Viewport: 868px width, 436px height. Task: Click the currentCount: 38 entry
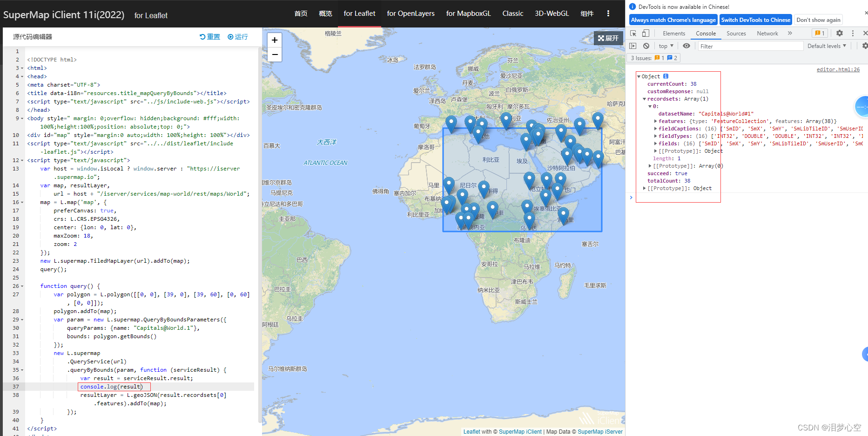point(672,84)
